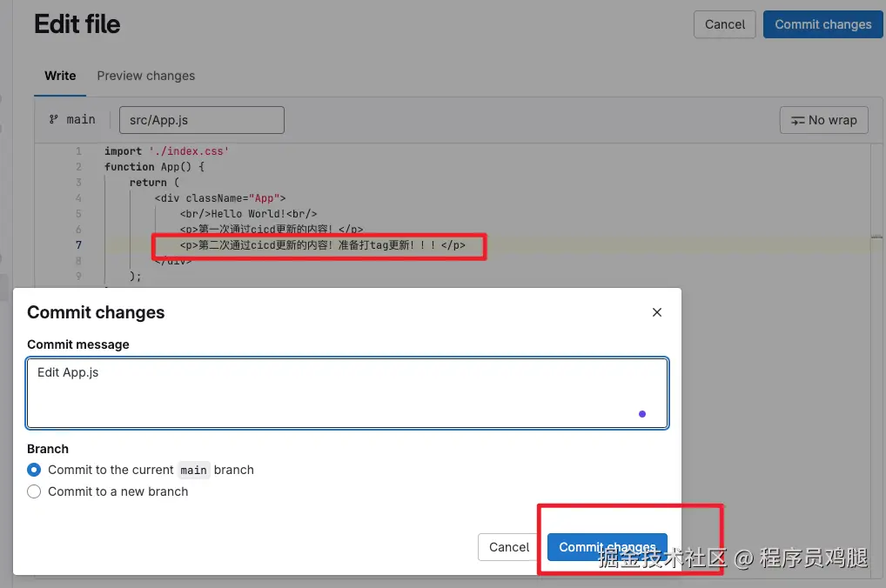This screenshot has height=588, width=886.
Task: Switch to the Write tab
Action: [60, 76]
